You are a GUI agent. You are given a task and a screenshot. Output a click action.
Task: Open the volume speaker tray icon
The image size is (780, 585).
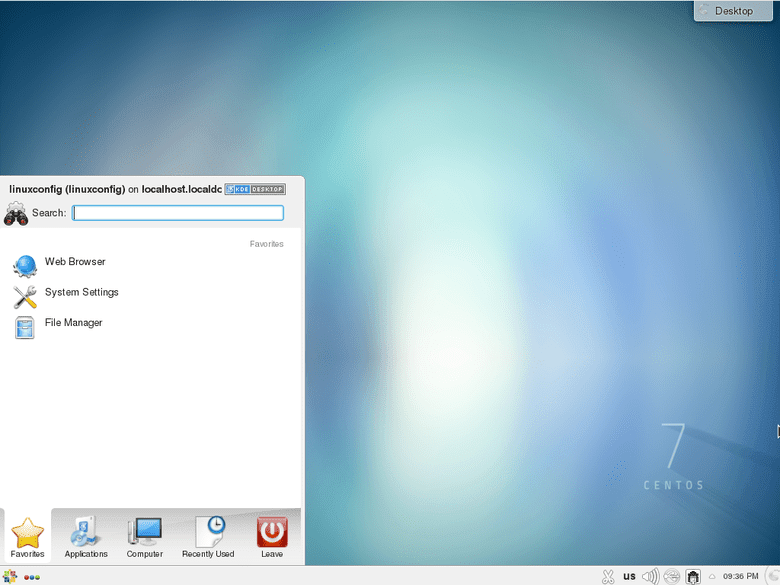(x=650, y=577)
